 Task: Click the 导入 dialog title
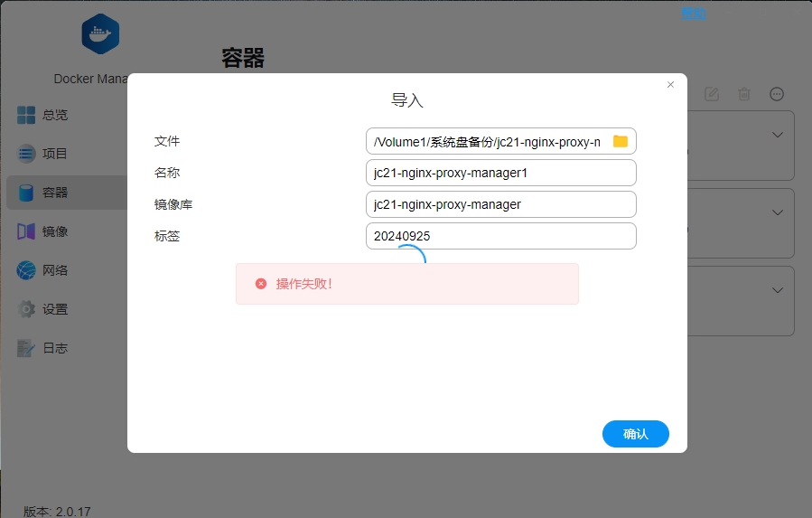407,100
